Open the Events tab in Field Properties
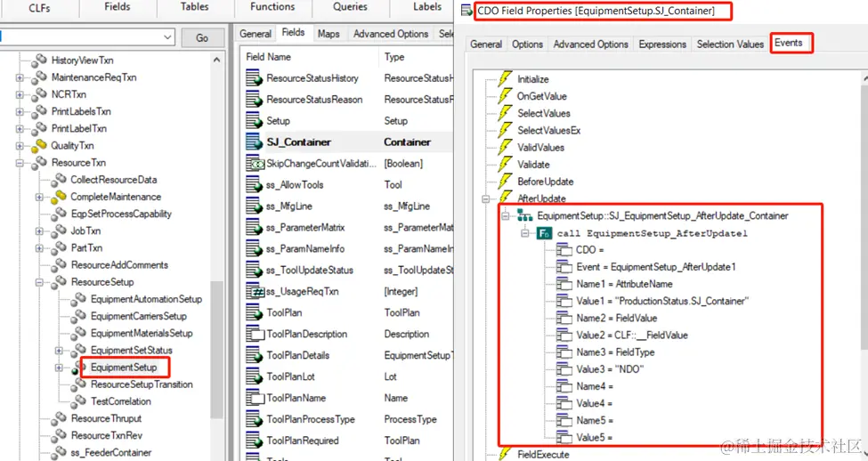Screen dimensions: 868x461 pyautogui.click(x=788, y=43)
